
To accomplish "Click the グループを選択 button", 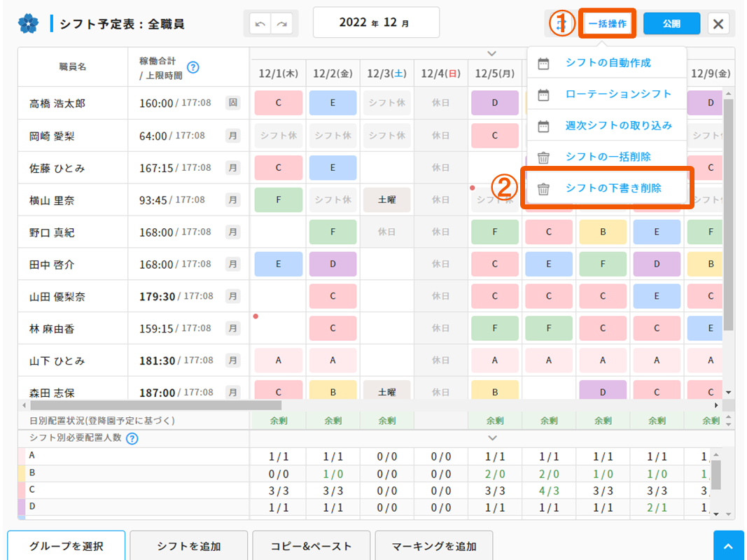I will (x=67, y=546).
